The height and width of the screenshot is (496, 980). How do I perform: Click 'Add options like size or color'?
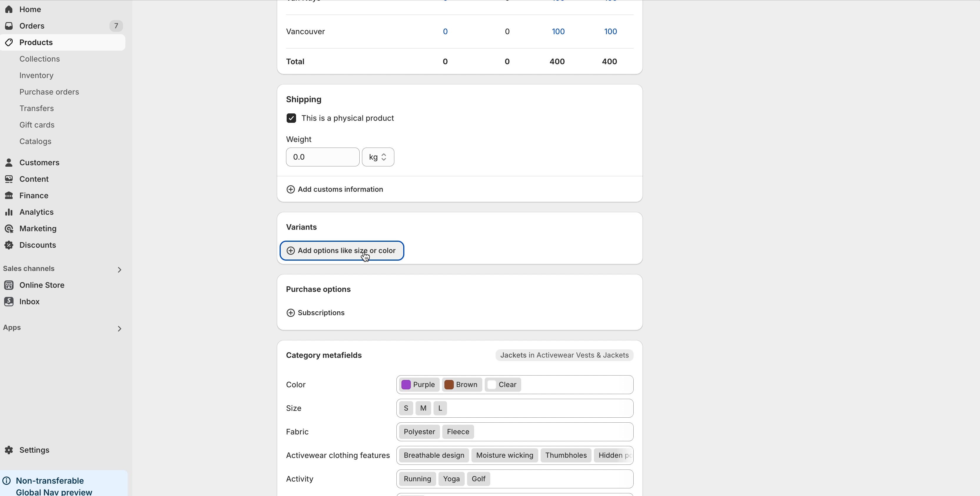click(341, 251)
